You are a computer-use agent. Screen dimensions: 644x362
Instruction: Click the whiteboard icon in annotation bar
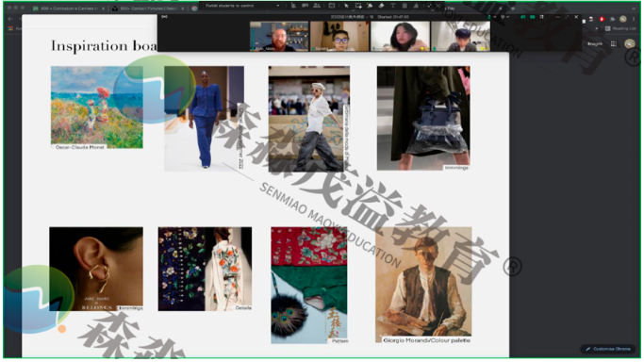pyautogui.click(x=332, y=6)
